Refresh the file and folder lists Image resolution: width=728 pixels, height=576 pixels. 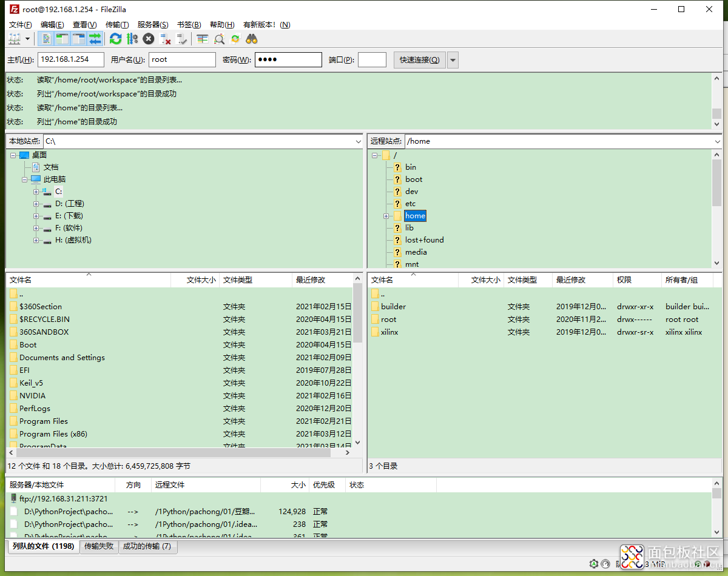[115, 39]
